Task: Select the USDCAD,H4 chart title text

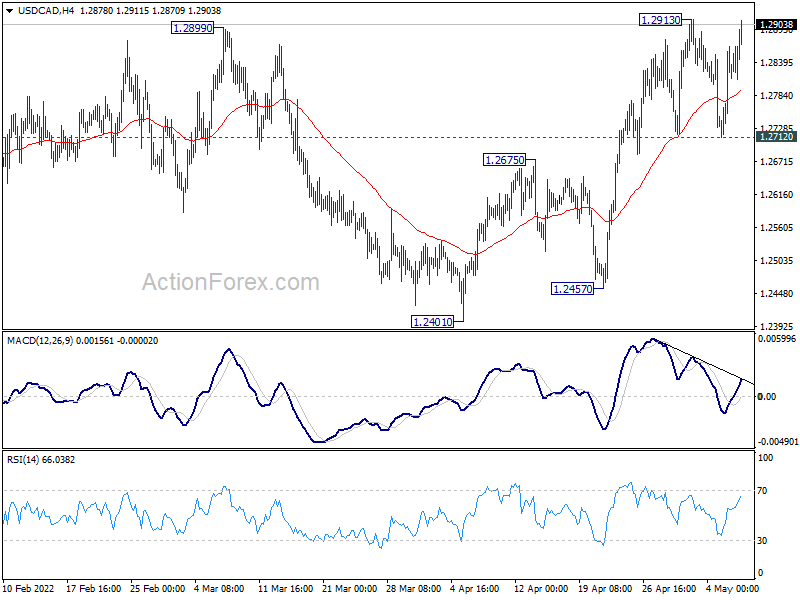Action: (x=46, y=11)
